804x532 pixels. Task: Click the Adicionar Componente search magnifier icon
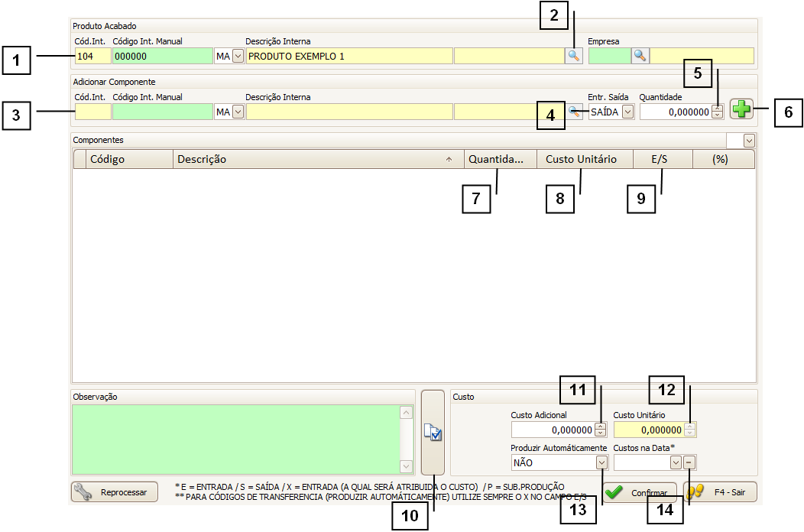[575, 112]
